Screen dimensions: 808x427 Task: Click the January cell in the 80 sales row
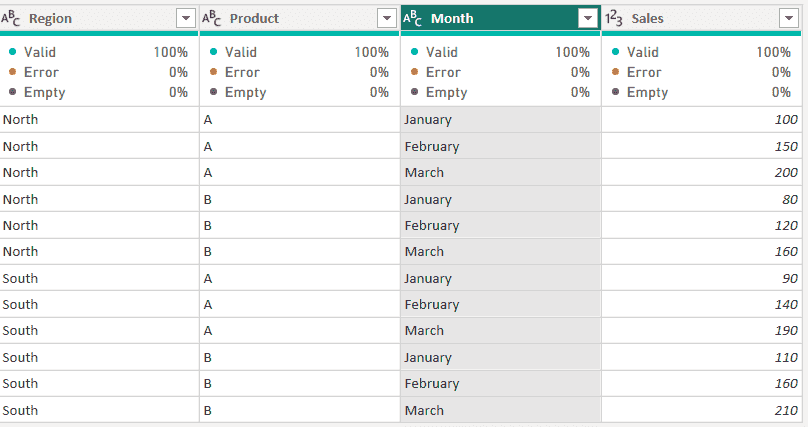coord(500,199)
